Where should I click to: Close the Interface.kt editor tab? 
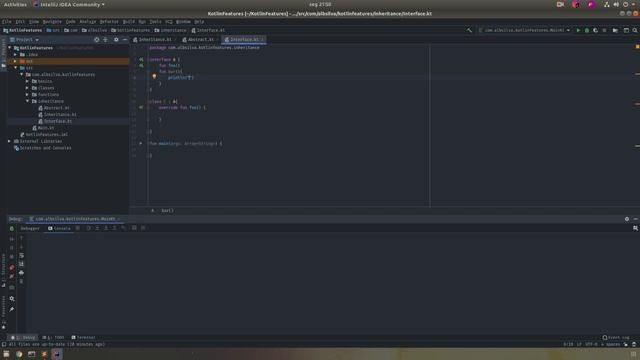262,40
